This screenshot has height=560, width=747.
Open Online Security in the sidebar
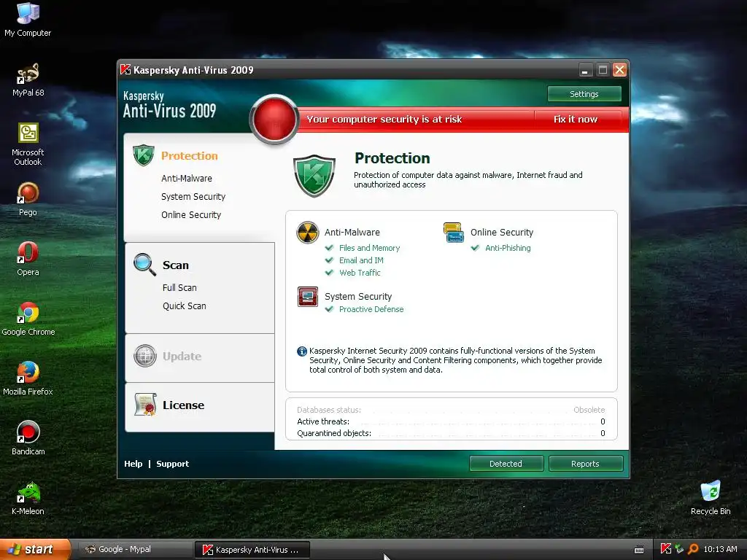click(191, 215)
